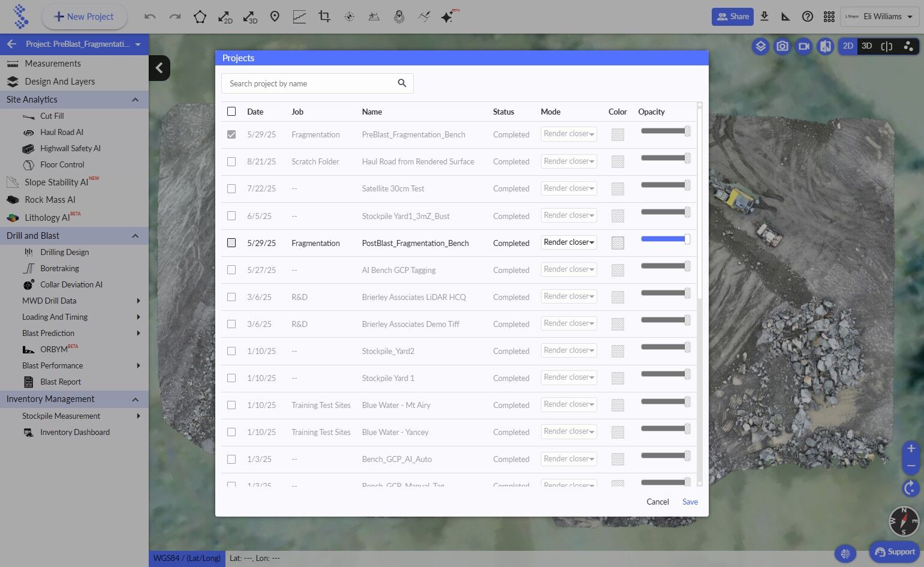
Task: Click the search magnifier icon
Action: click(x=402, y=83)
